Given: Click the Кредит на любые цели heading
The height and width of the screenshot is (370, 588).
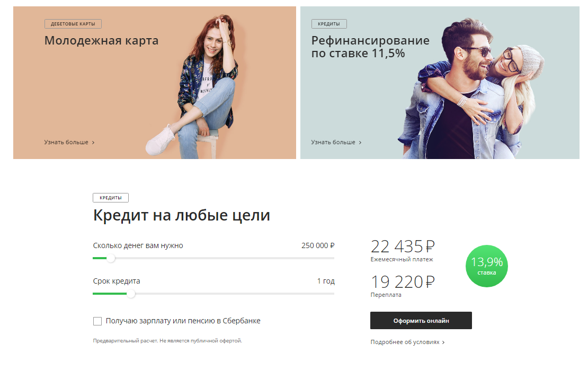Looking at the screenshot, I should point(182,216).
